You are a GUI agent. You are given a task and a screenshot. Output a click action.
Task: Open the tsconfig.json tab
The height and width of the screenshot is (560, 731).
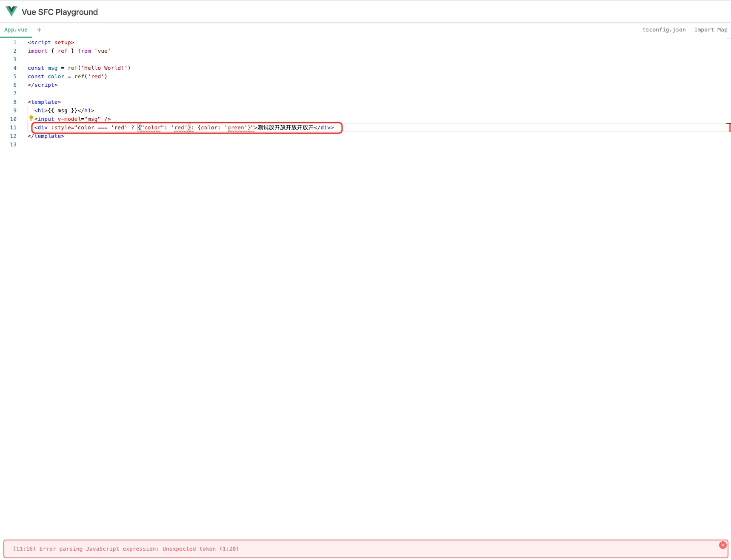[664, 30]
